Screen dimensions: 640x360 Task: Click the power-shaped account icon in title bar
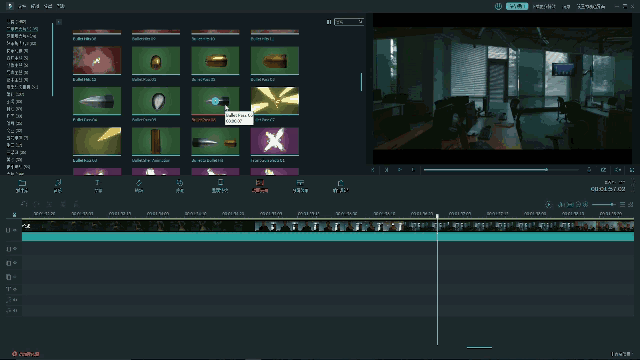point(498,6)
